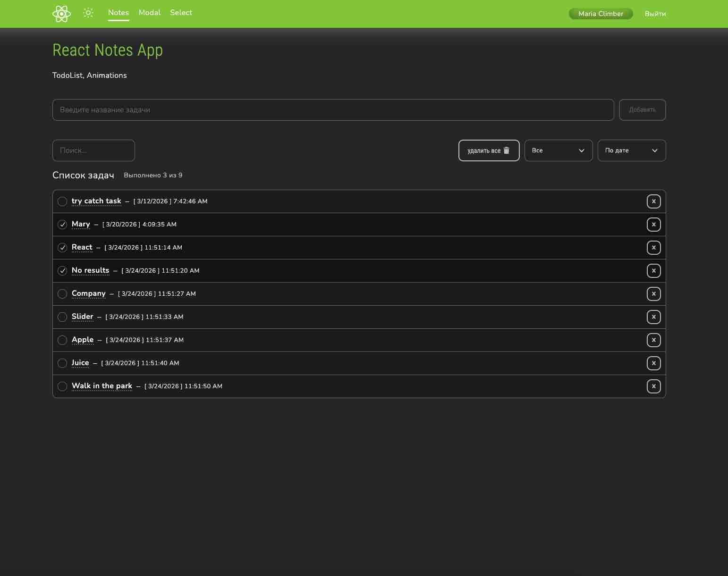Screen dimensions: 728x576
Task: Mark 'Juice' task as completed
Action: click(x=62, y=363)
